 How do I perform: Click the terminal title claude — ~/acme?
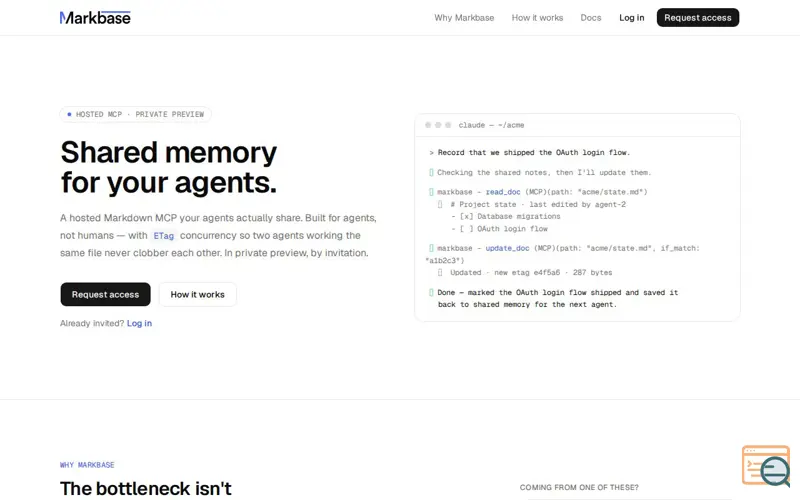491,125
